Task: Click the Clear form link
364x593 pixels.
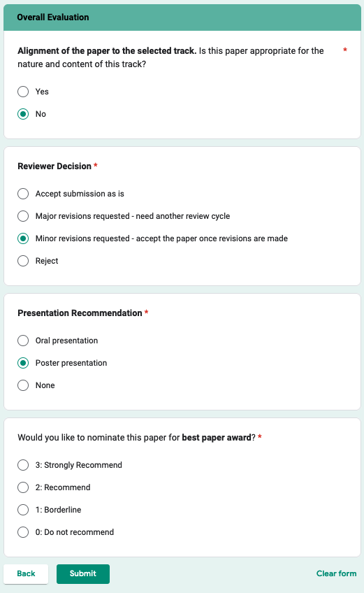Action: [x=336, y=573]
